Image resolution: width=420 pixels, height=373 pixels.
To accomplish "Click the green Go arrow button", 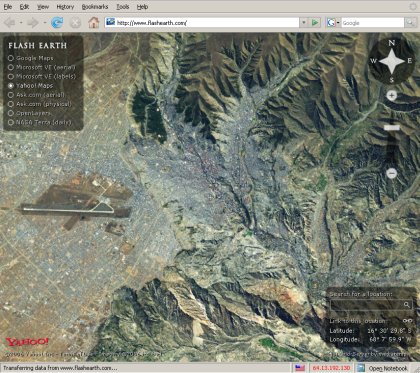I will (x=314, y=23).
